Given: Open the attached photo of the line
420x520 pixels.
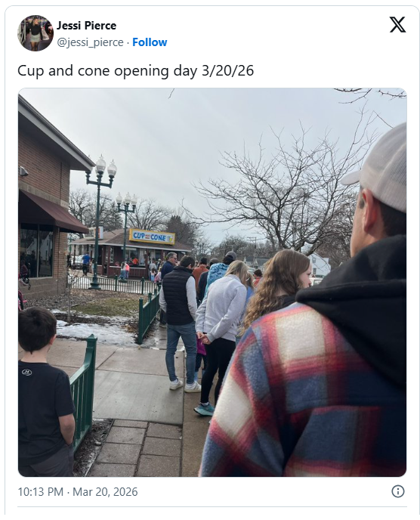Looking at the screenshot, I should point(212,282).
